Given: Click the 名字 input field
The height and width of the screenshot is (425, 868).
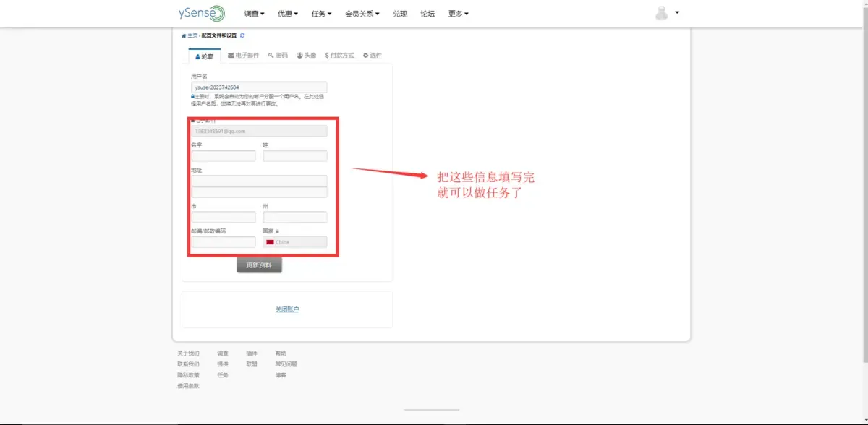Looking at the screenshot, I should click(223, 155).
